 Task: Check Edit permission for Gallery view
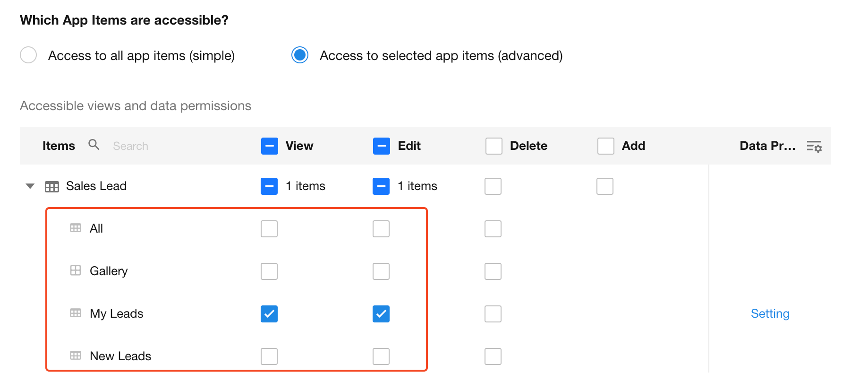(381, 271)
